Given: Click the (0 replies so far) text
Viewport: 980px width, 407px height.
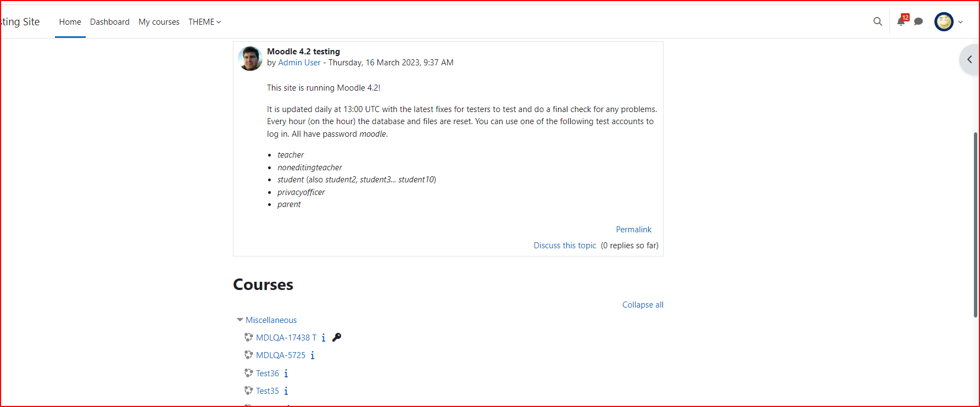Looking at the screenshot, I should coord(630,246).
